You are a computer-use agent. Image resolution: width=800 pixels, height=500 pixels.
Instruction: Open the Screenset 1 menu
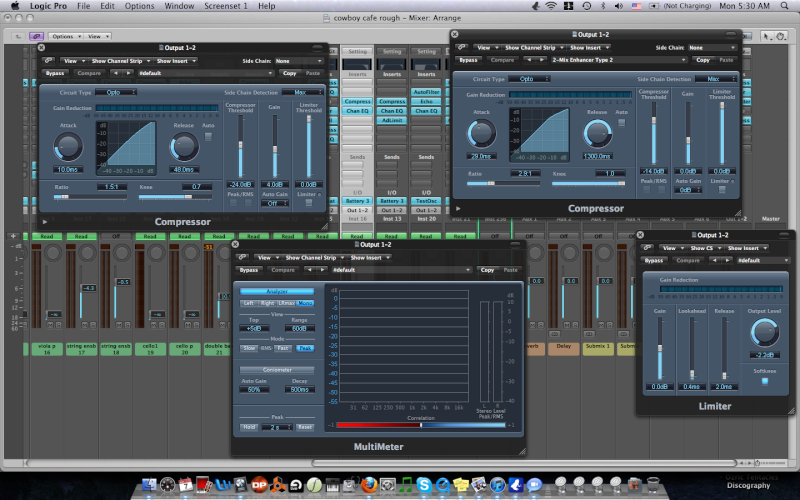pos(226,6)
